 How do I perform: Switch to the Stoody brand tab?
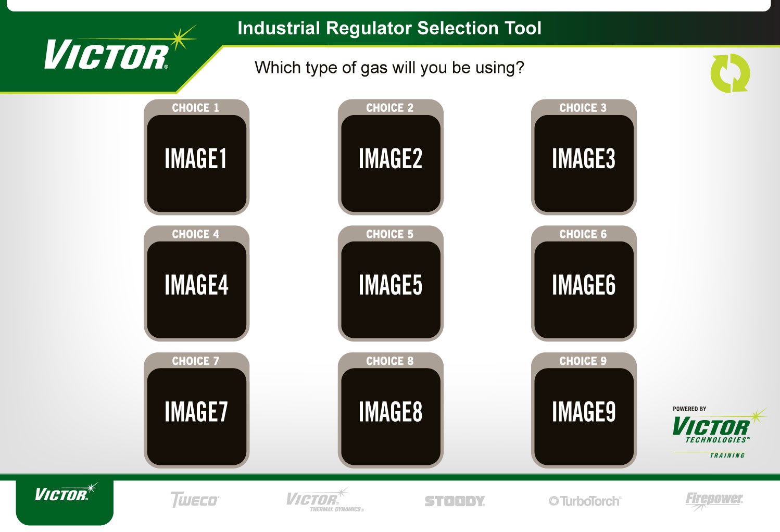click(x=455, y=501)
